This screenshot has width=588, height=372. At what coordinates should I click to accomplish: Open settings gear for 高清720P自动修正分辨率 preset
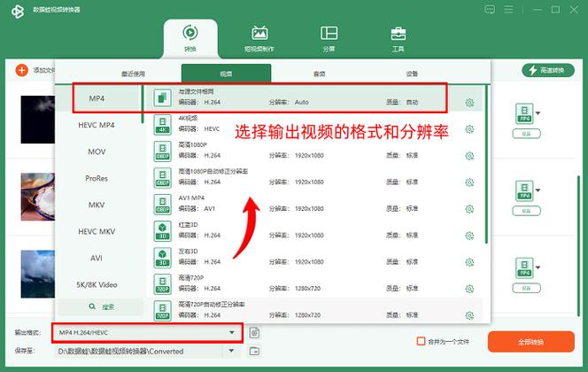pyautogui.click(x=469, y=315)
